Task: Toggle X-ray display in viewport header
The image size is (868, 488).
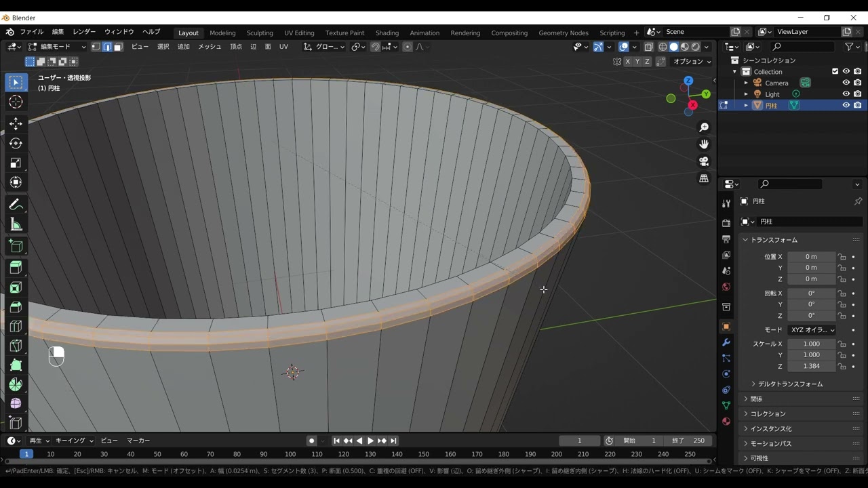Action: click(x=649, y=47)
